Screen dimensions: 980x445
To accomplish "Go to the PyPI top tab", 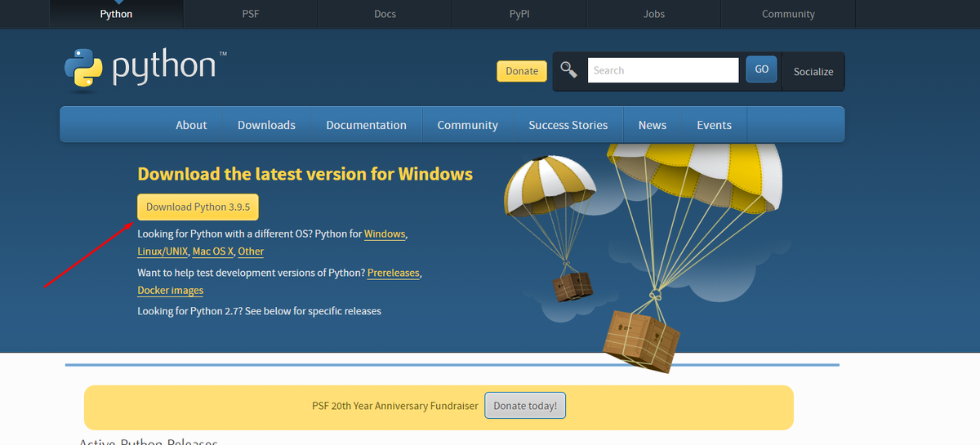I will click(519, 14).
